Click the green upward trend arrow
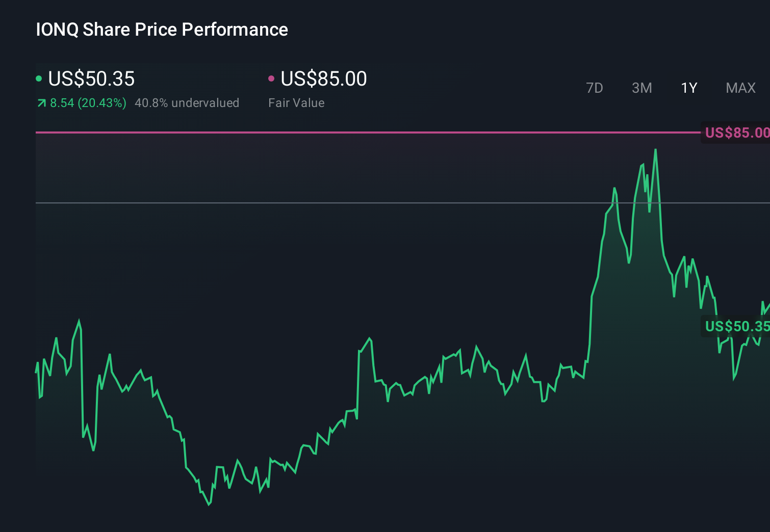Image resolution: width=770 pixels, height=532 pixels. point(41,102)
